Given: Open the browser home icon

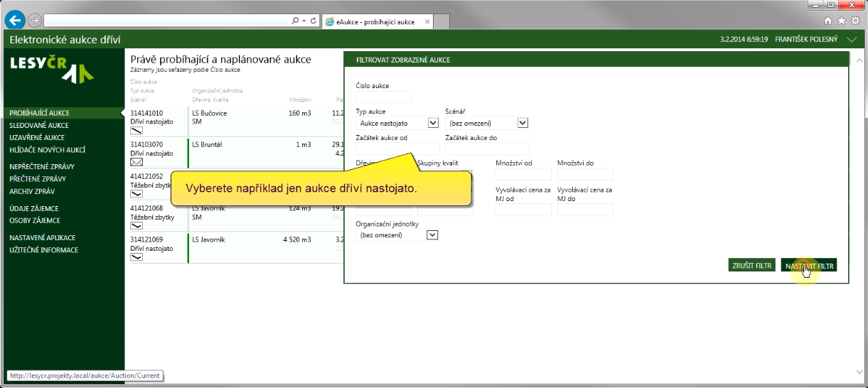Looking at the screenshot, I should point(827,21).
